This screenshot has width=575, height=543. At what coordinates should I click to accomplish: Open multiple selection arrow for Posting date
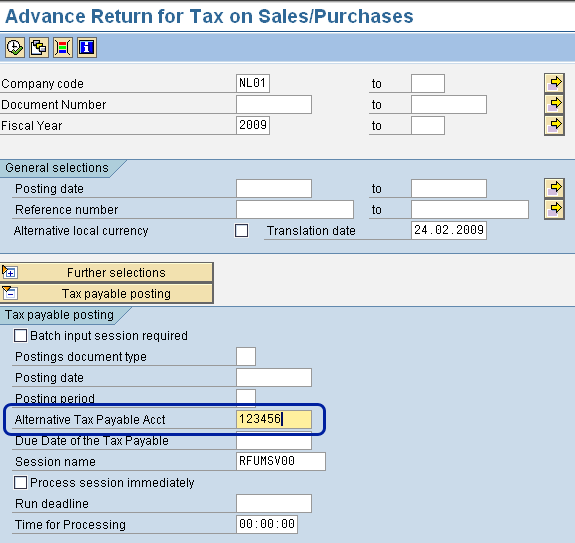pos(554,188)
